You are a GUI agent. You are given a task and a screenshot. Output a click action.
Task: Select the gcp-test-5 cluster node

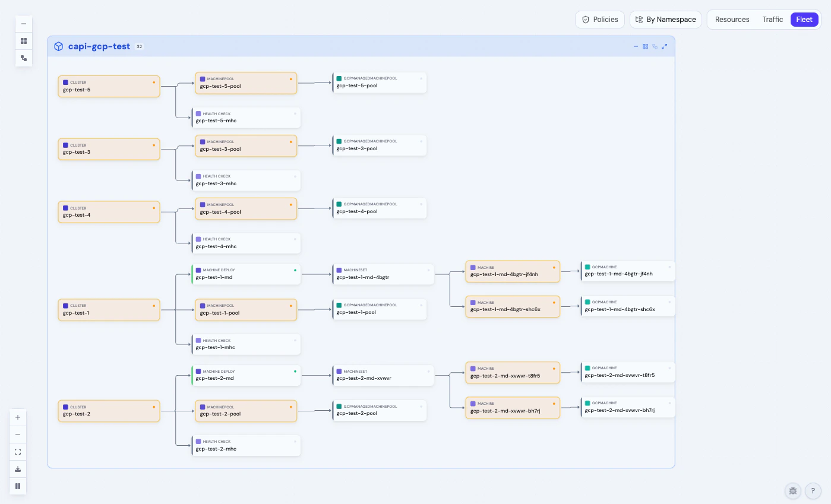tap(109, 87)
